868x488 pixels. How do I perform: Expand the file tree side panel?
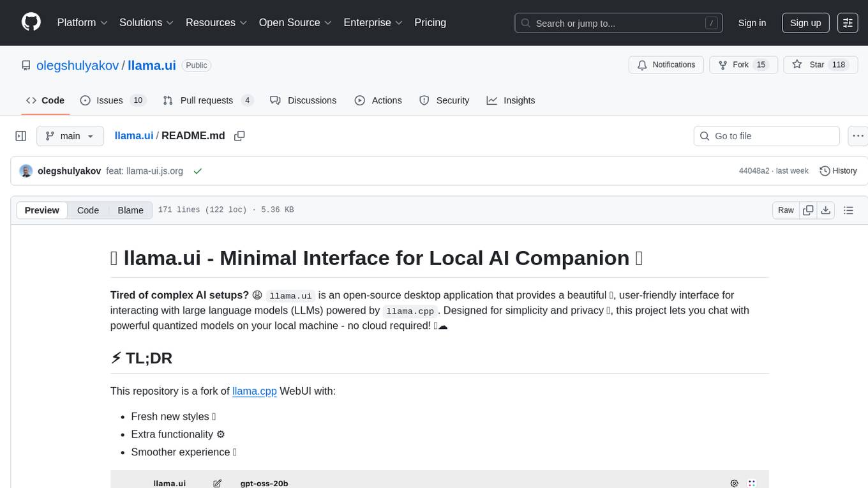pyautogui.click(x=20, y=136)
